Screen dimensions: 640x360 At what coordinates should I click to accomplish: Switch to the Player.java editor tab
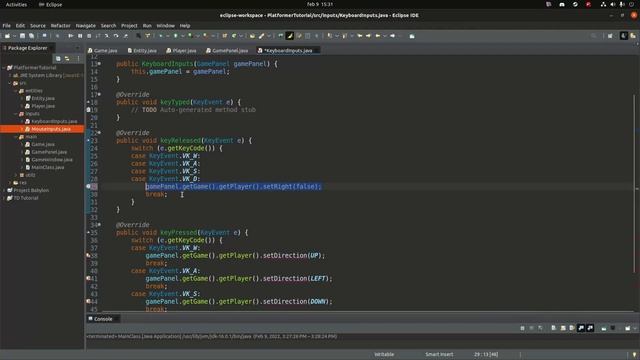click(181, 51)
